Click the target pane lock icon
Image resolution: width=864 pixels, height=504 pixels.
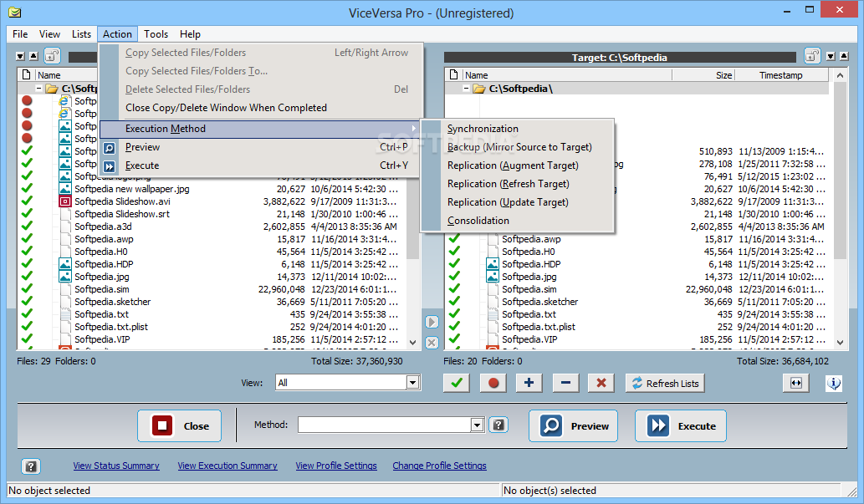point(812,56)
